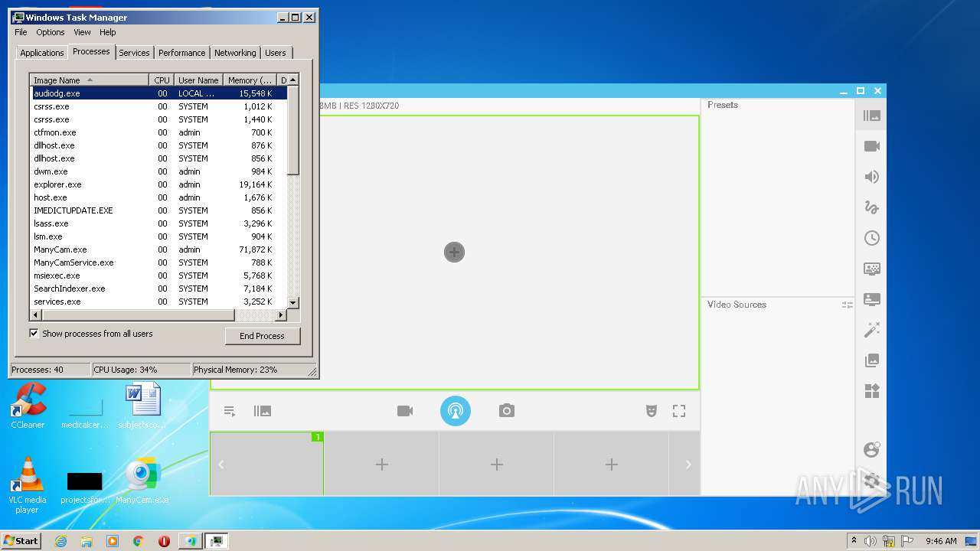Switch to the Applications tab

(x=41, y=53)
